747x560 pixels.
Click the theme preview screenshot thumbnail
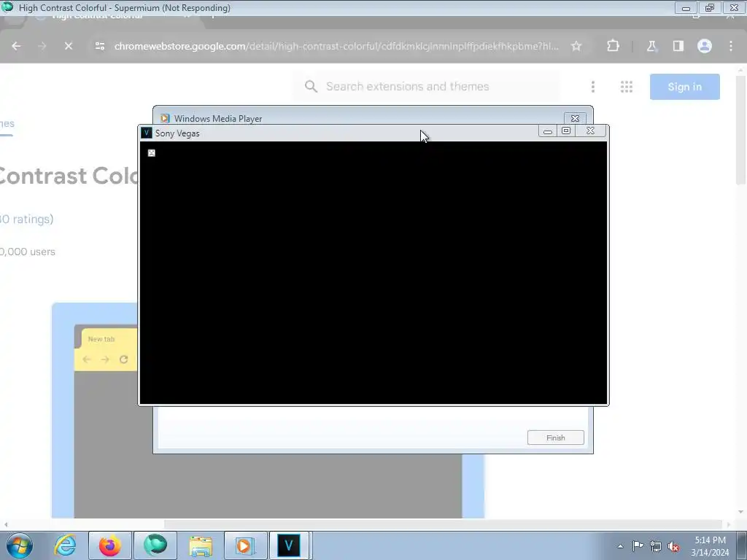pos(268,411)
